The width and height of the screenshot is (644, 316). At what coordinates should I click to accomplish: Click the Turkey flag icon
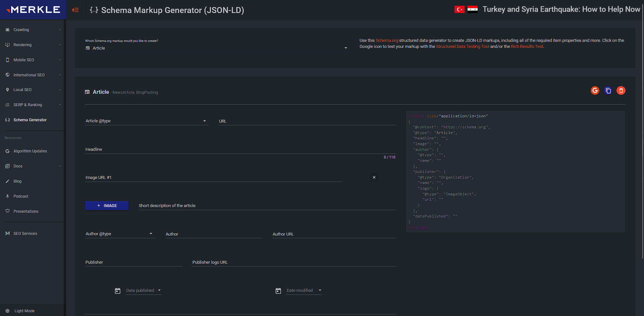pos(460,9)
